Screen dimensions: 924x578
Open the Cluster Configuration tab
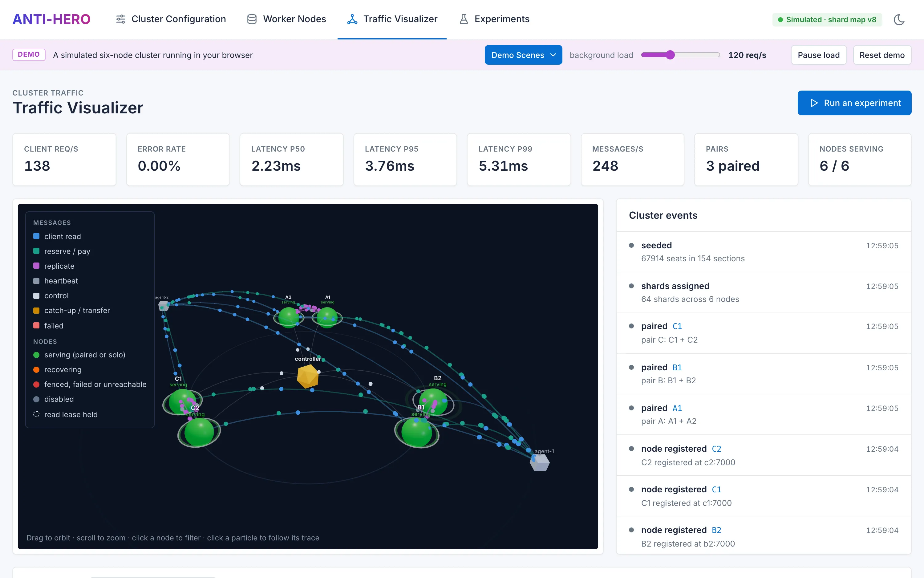170,19
